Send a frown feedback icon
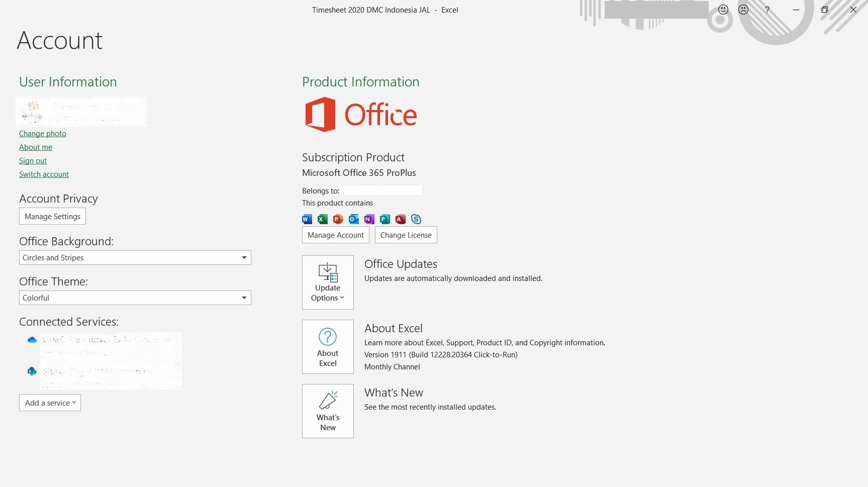 [743, 10]
